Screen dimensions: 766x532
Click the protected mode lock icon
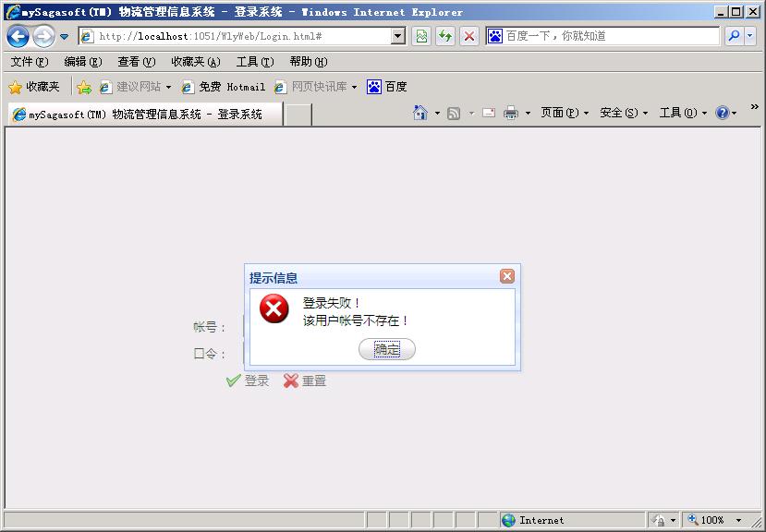(x=659, y=520)
